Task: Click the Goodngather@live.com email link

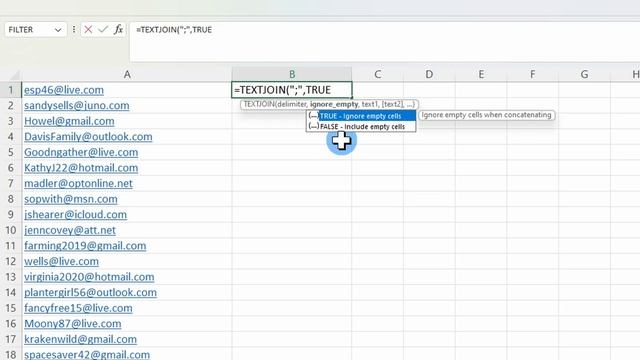Action: pos(81,152)
